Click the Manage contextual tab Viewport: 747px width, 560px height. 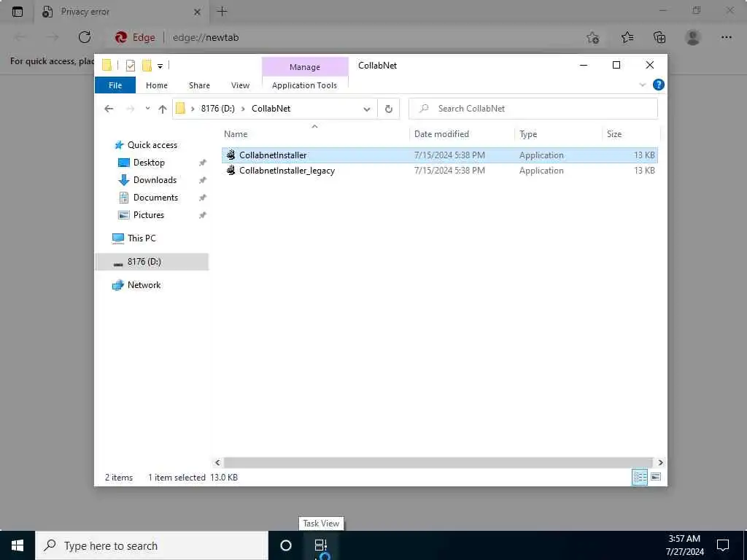pos(305,67)
